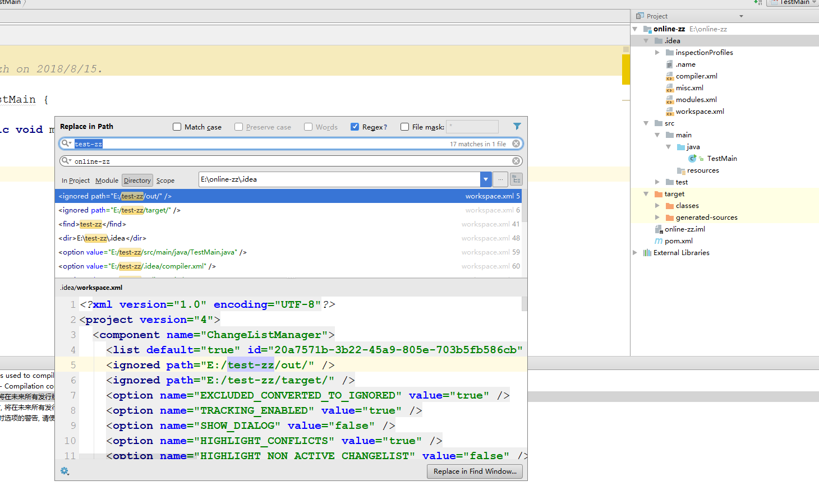
Task: Click the directory path input field
Action: 340,179
